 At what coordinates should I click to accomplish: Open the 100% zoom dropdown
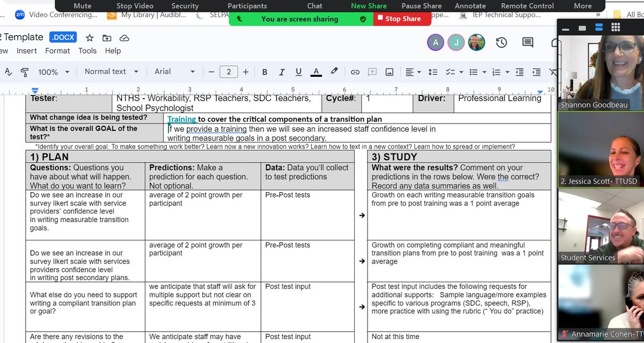tap(54, 71)
